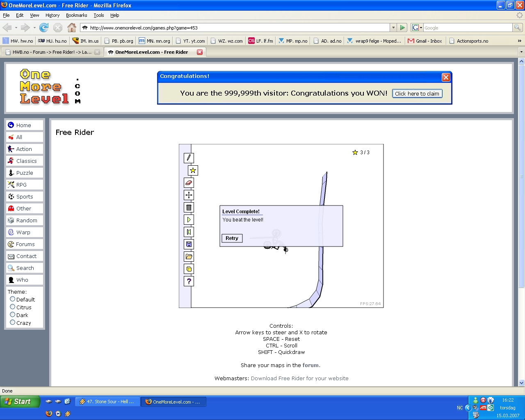Viewport: 525px width, 420px height.
Task: Open the URL bar history dropdown
Action: pos(393,27)
